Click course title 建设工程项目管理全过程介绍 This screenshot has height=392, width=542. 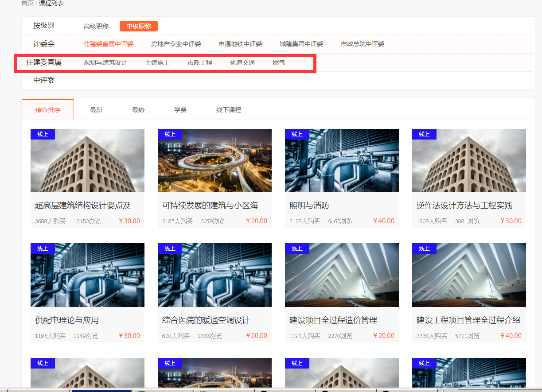click(468, 320)
